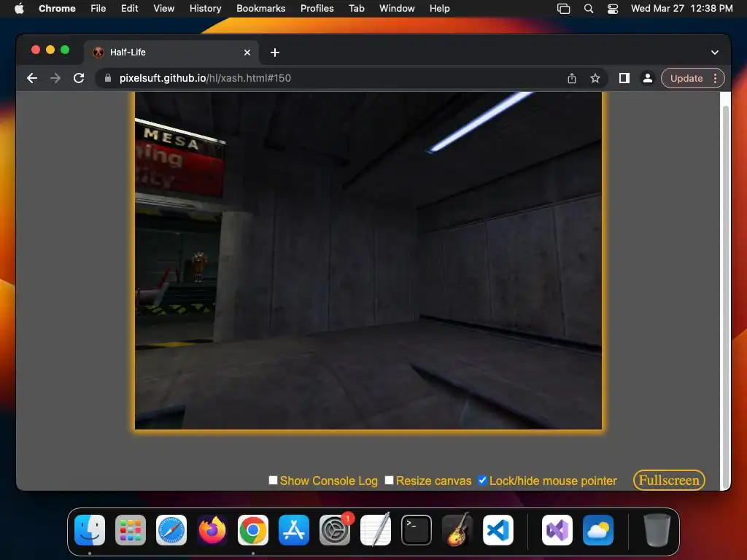Viewport: 747px width, 560px height.
Task: Open the Help menu
Action: pyautogui.click(x=439, y=8)
